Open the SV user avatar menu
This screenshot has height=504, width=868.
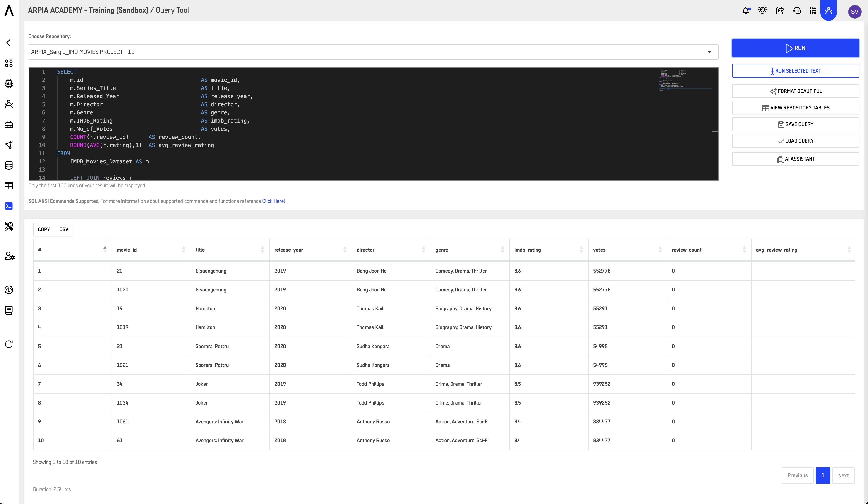coord(855,11)
